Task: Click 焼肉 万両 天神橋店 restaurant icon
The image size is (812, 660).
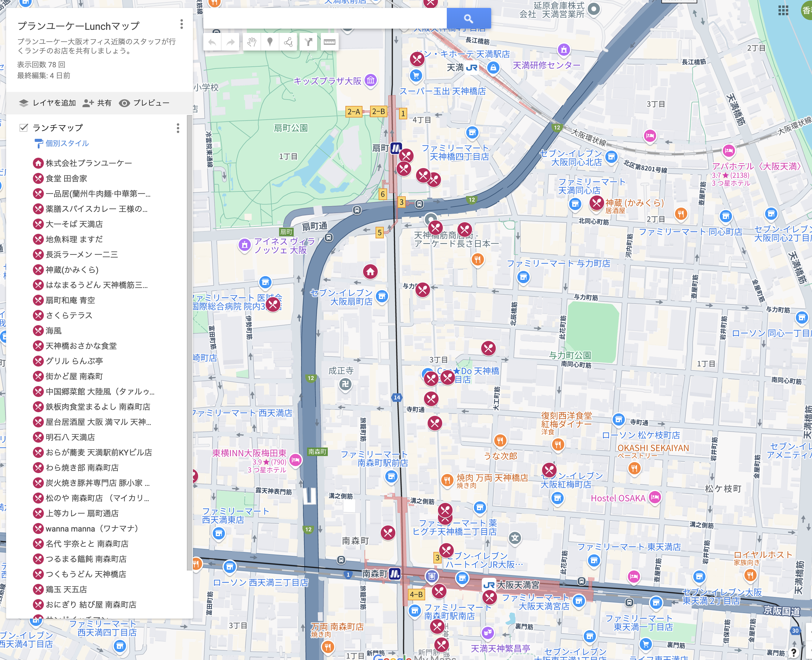Action: pos(447,480)
